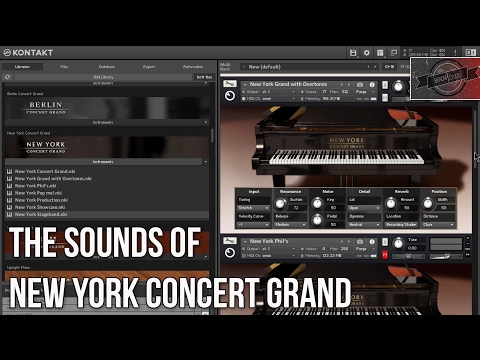Solo the New York Grand with Overtones instrument
Image resolution: width=480 pixels, height=360 pixels.
point(385,85)
